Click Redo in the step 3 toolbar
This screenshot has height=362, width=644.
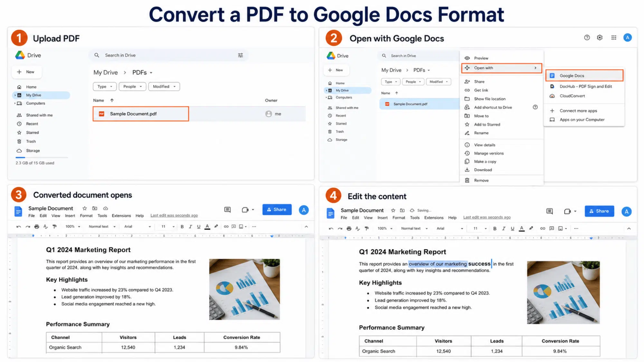click(x=28, y=227)
